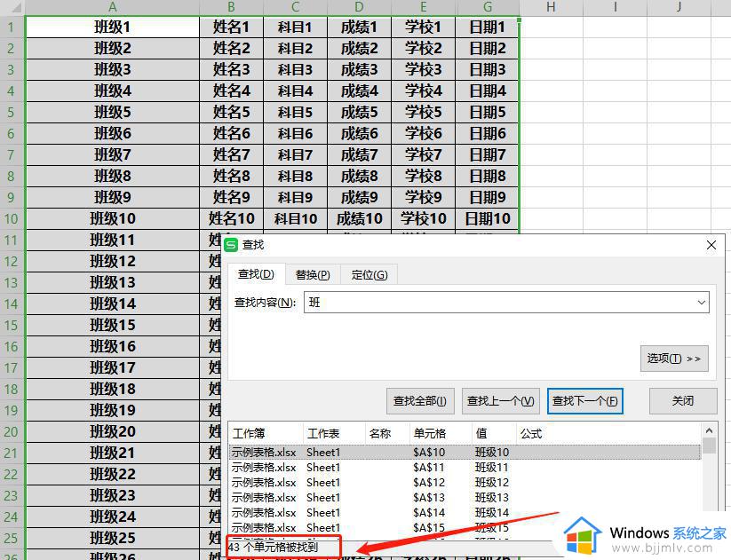Open the 查找内容 dropdown arrow
731x560 pixels.
(x=701, y=303)
